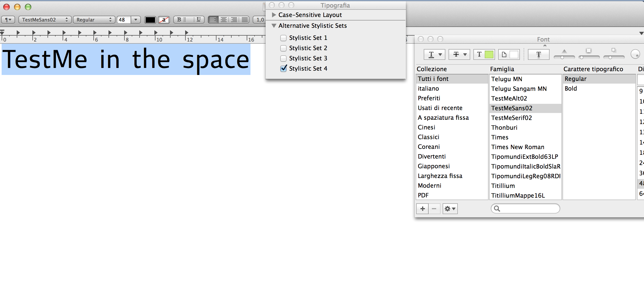Uncheck Stylistic Set 4

(x=283, y=68)
